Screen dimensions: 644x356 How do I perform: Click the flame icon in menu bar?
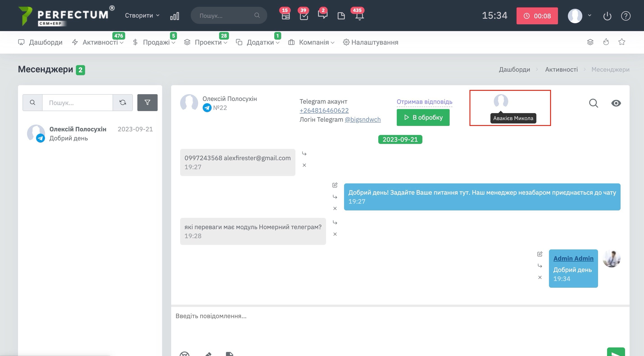(x=606, y=42)
